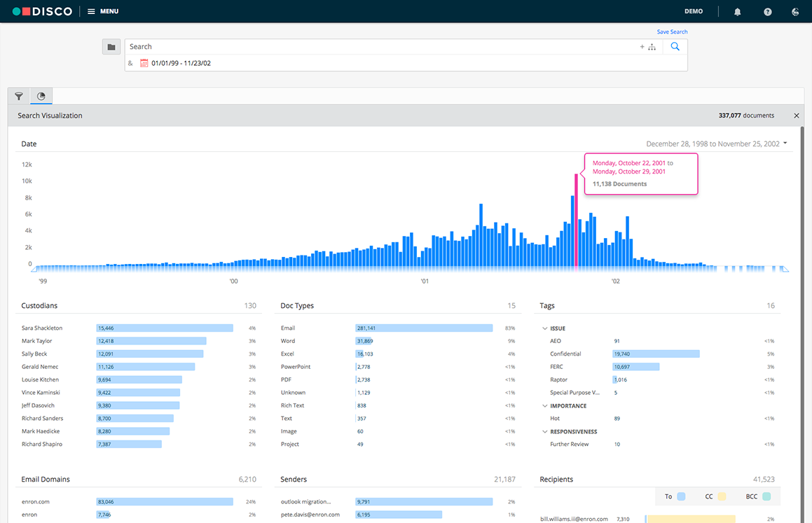Click the DEMO label in header
Image resolution: width=812 pixels, height=523 pixels.
click(694, 11)
